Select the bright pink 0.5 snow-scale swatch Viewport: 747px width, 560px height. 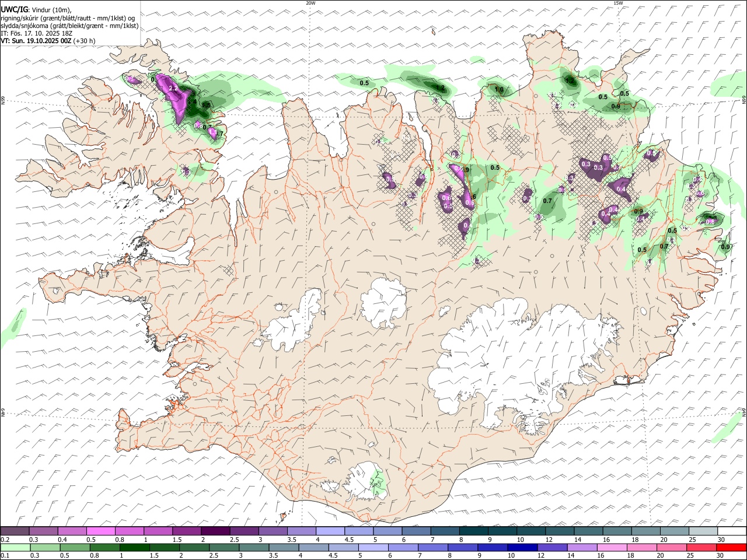point(100,531)
